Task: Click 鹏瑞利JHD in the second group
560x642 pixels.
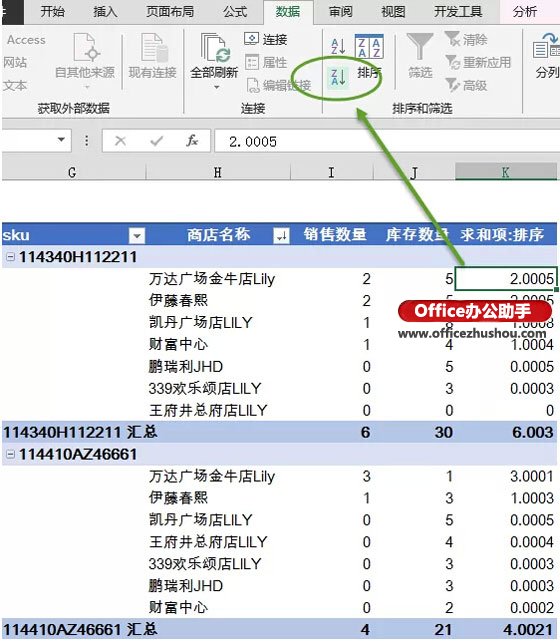Action: [186, 585]
